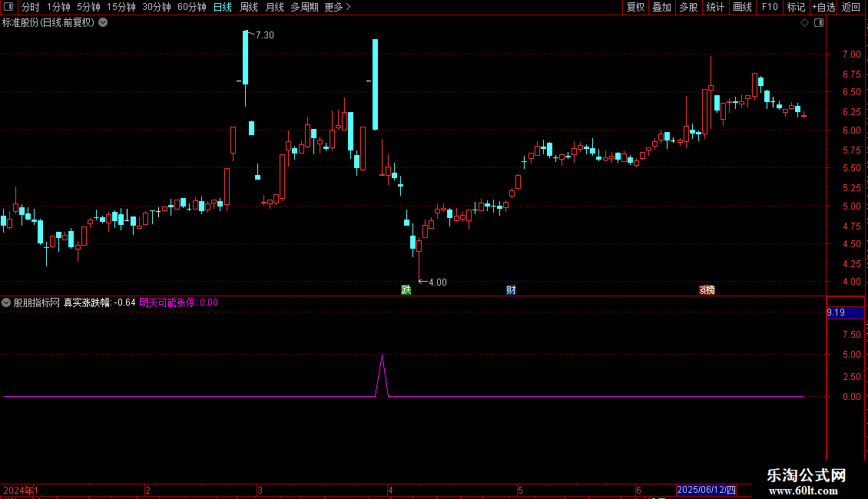Add stock with +自选 button
868x499 pixels.
pyautogui.click(x=823, y=7)
